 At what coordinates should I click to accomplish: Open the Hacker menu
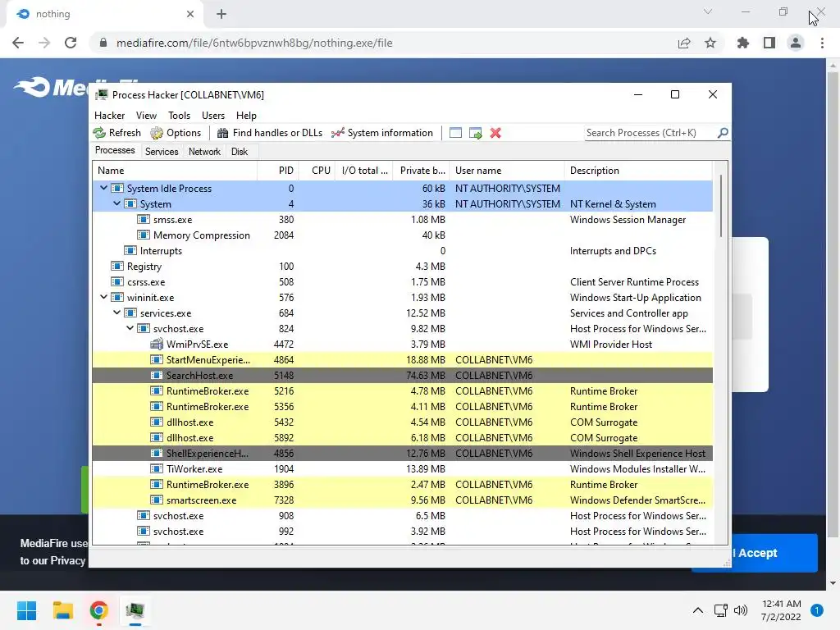[109, 115]
